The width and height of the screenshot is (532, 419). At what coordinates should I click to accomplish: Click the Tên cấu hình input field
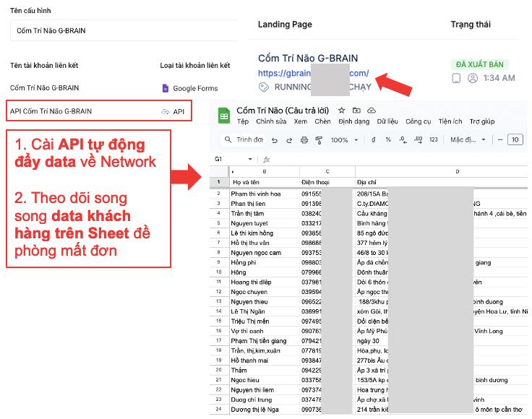tap(124, 30)
